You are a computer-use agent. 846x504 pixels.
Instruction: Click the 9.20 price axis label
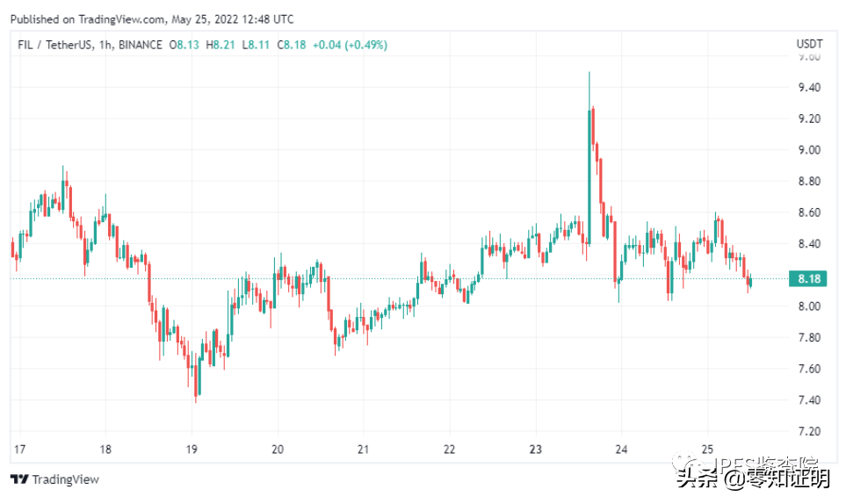[809, 119]
